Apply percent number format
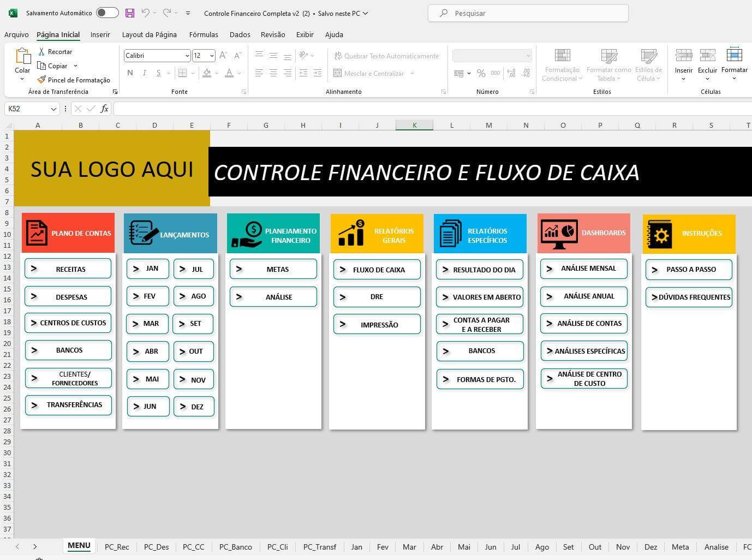The image size is (752, 560). 480,73
